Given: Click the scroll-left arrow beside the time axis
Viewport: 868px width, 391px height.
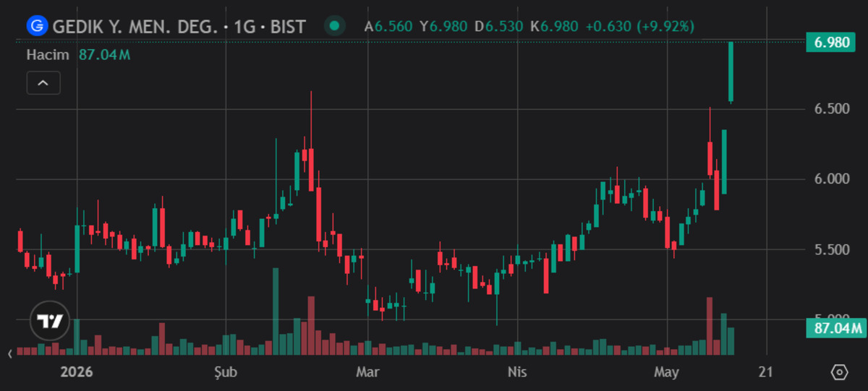Looking at the screenshot, I should (10, 354).
